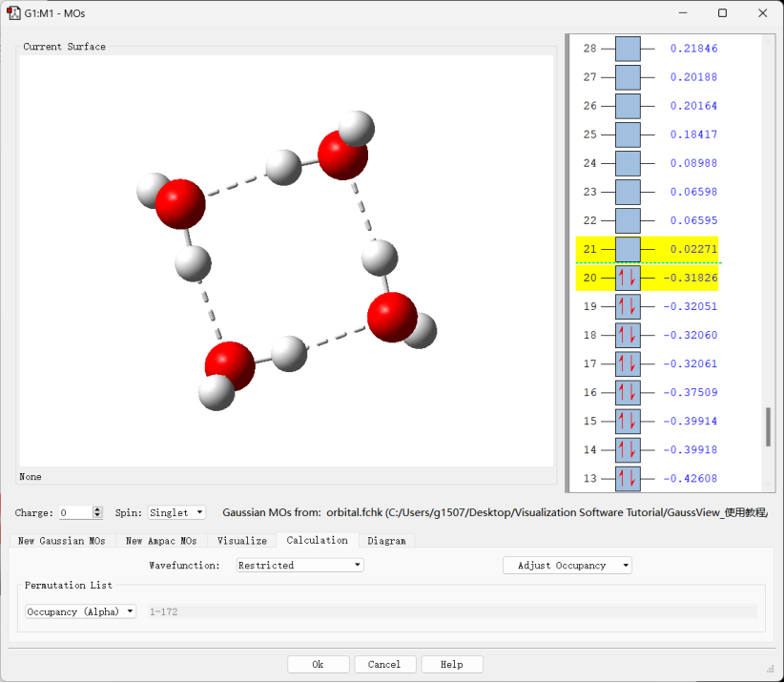Select the LUMO orbital 21 box
The width and height of the screenshot is (784, 683).
(x=628, y=250)
